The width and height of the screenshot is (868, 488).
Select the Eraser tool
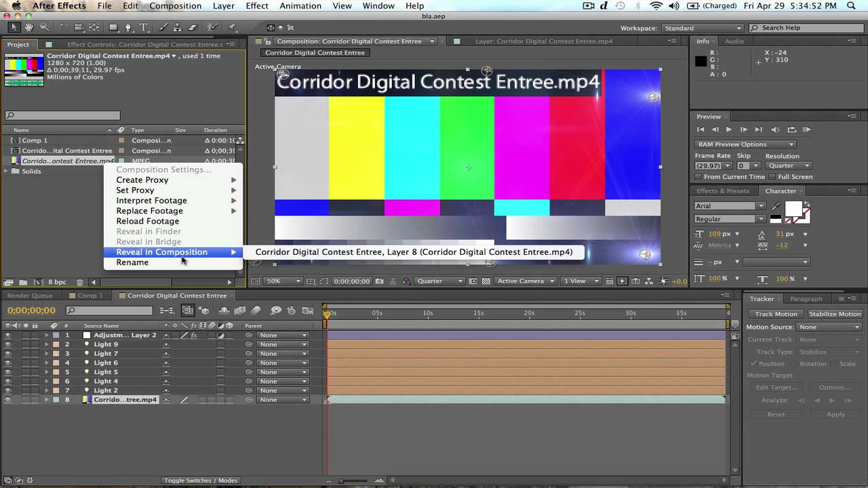coord(193,28)
